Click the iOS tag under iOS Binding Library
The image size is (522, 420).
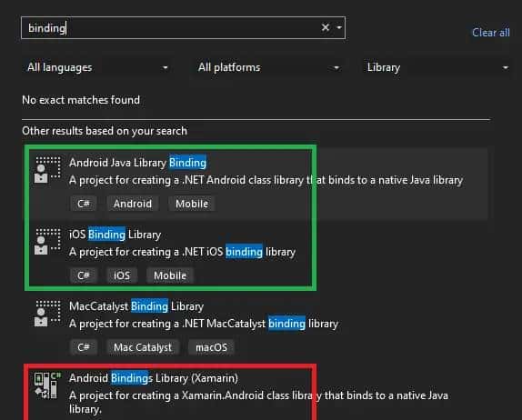pyautogui.click(x=122, y=275)
